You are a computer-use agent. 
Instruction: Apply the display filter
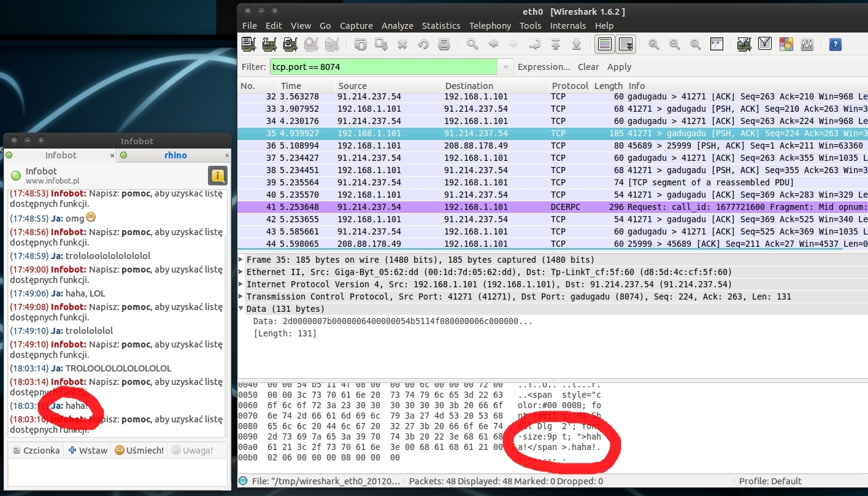coord(619,67)
